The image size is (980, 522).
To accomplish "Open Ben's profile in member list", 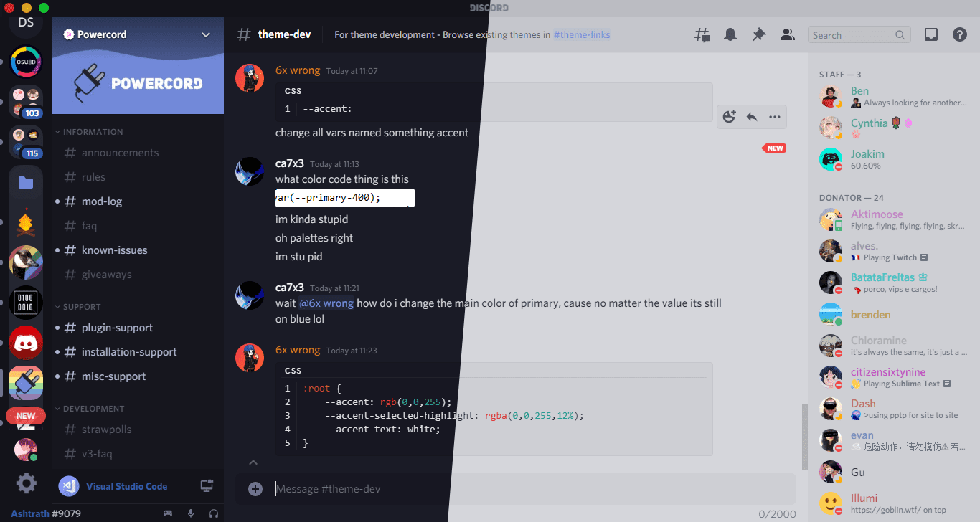I will (x=894, y=96).
